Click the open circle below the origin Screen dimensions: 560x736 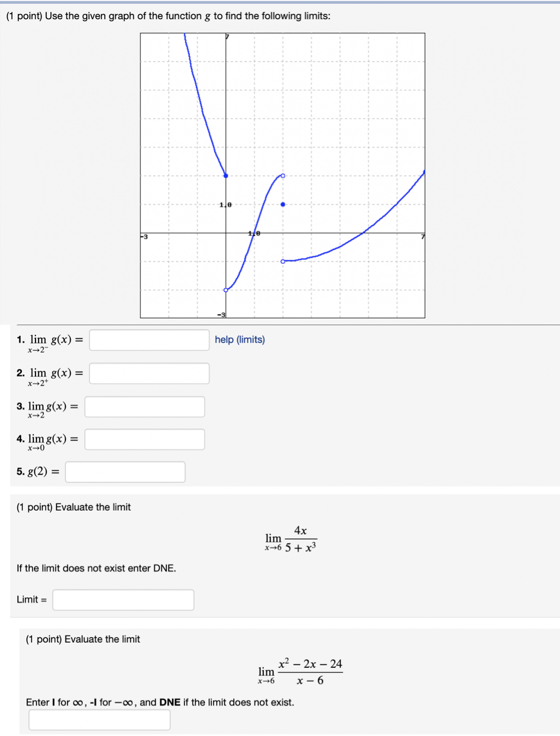coord(226,290)
